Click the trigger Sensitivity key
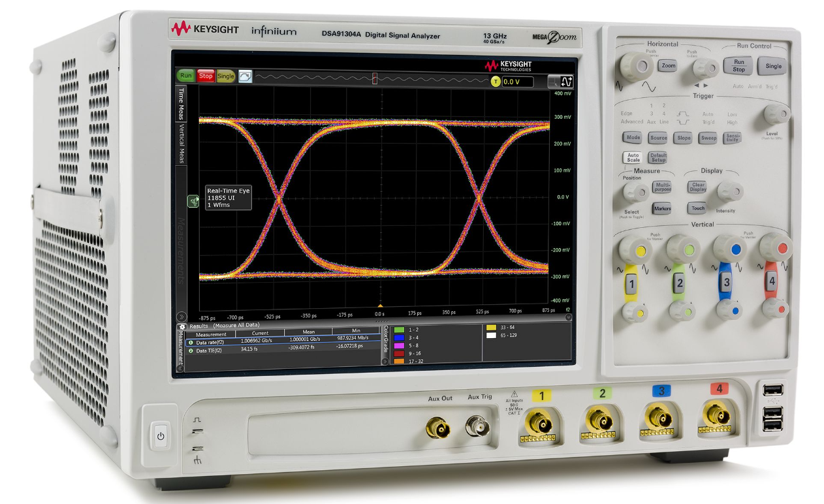The height and width of the screenshot is (504, 824). pos(733,138)
